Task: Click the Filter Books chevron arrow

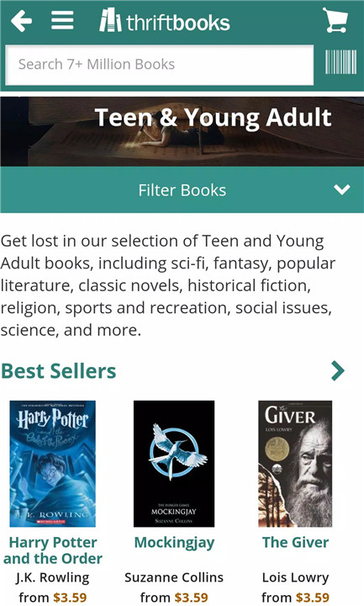Action: [x=342, y=189]
